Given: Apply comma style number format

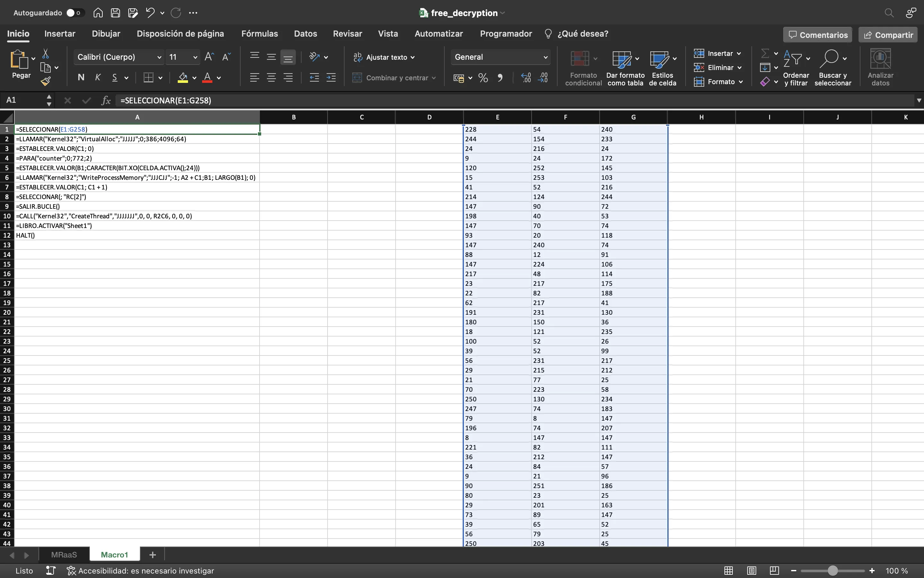Looking at the screenshot, I should (x=500, y=78).
